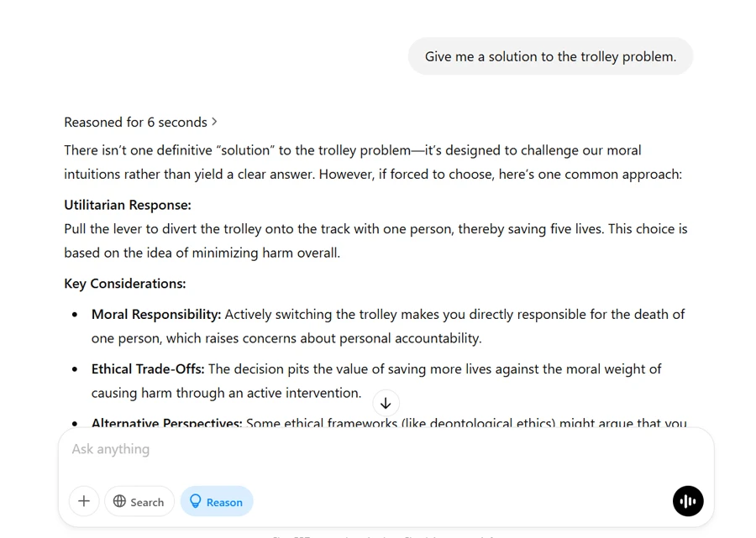The width and height of the screenshot is (756, 538).
Task: Expand the "Reasoned for 6 seconds" details
Action: tap(135, 122)
